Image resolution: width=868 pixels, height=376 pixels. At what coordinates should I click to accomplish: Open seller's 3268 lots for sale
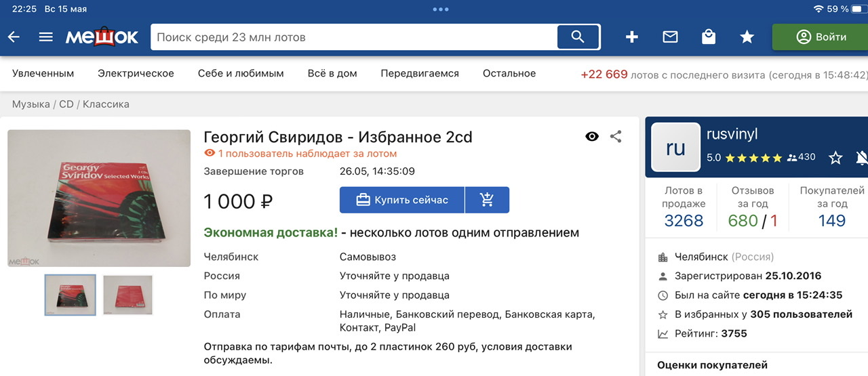click(684, 221)
